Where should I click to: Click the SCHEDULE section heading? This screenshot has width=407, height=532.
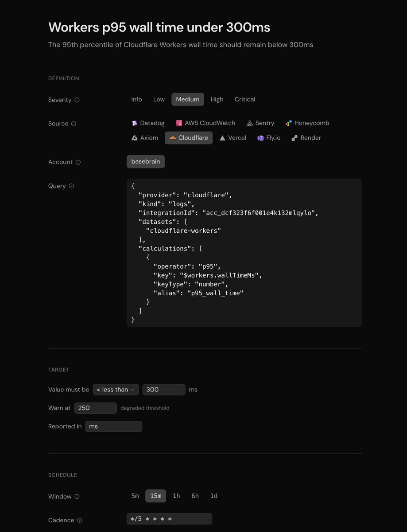coord(62,475)
